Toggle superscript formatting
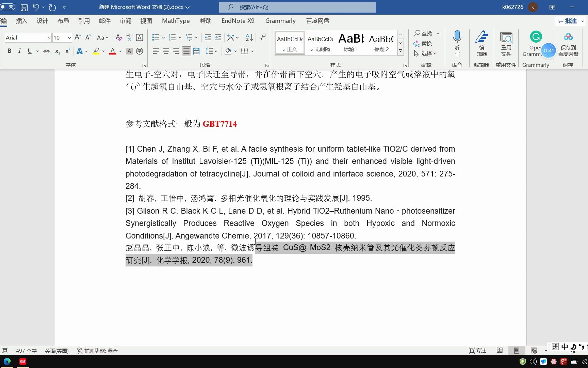Image resolution: width=588 pixels, height=368 pixels. [67, 51]
